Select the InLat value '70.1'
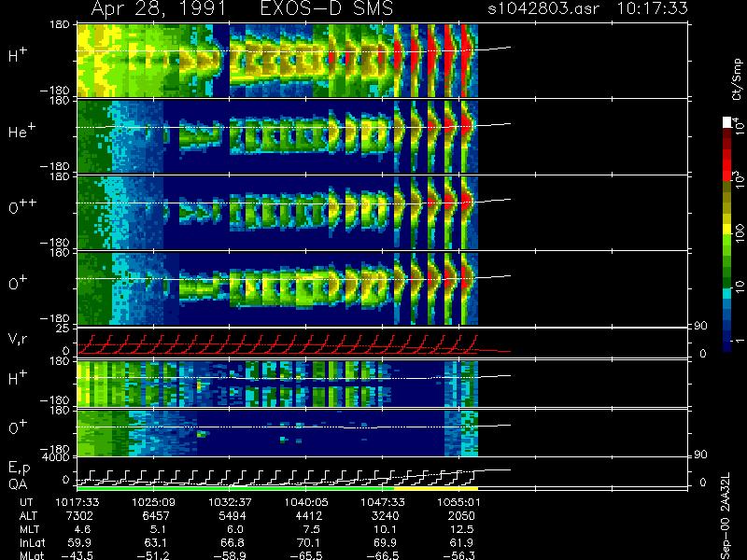Viewport: 747px width, 560px height. coord(308,542)
